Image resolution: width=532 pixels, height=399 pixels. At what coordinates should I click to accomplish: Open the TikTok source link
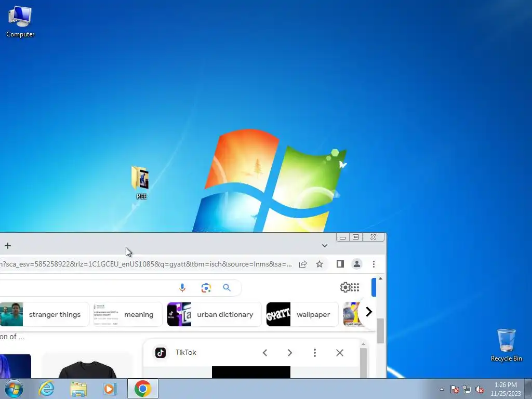pyautogui.click(x=185, y=353)
